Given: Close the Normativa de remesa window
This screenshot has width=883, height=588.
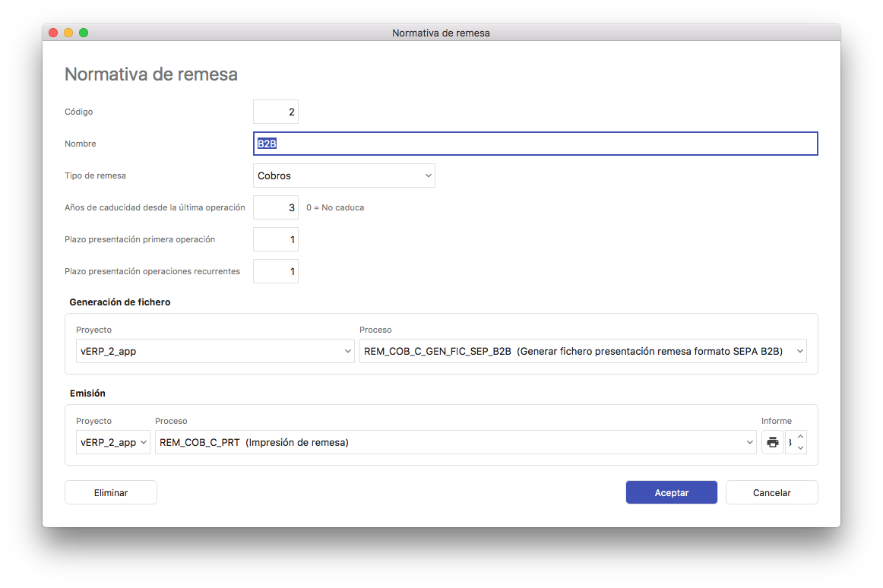Looking at the screenshot, I should (x=53, y=33).
